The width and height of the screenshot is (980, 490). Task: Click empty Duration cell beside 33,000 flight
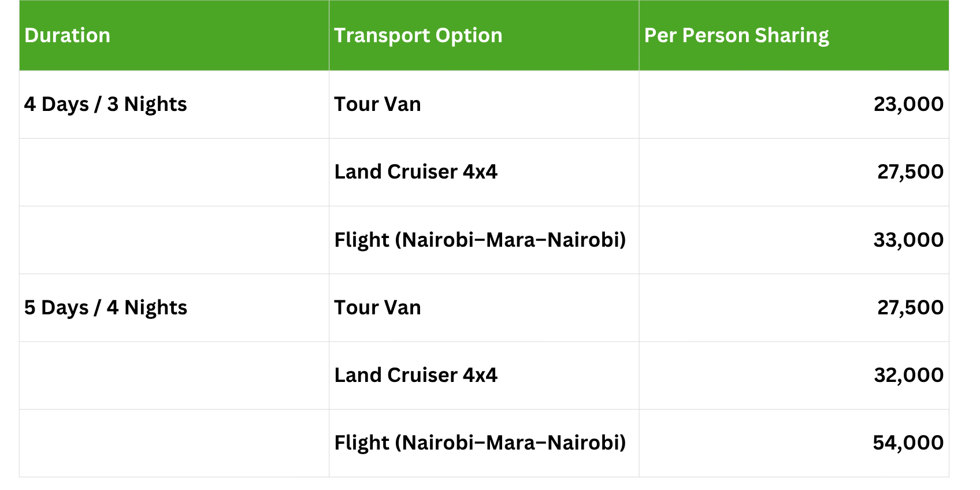pos(173,240)
